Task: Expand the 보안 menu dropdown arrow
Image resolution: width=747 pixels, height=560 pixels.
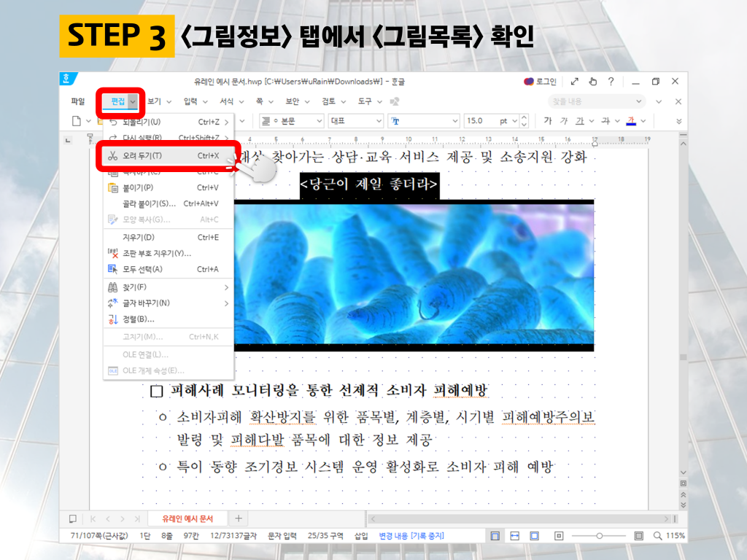Action: click(307, 101)
